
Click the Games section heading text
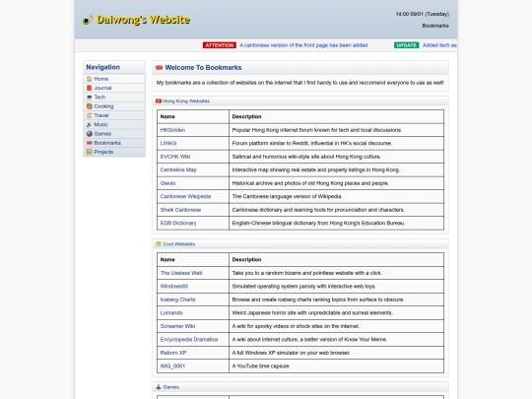pos(170,387)
